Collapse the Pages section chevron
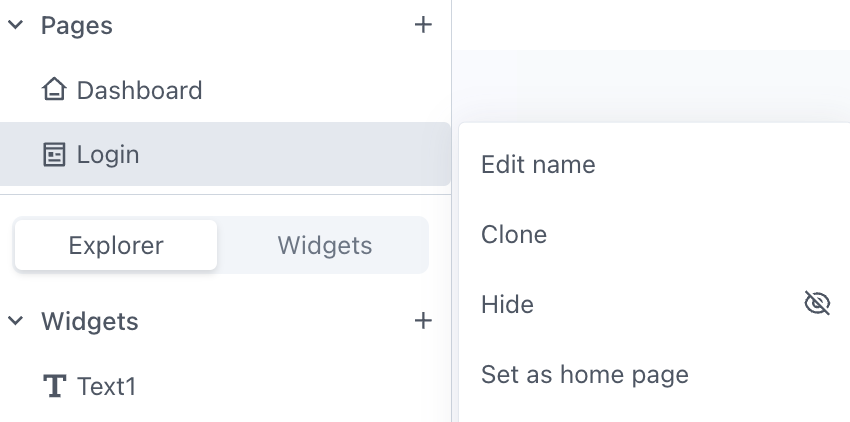Screen dimensions: 850x422 pyautogui.click(x=15, y=25)
